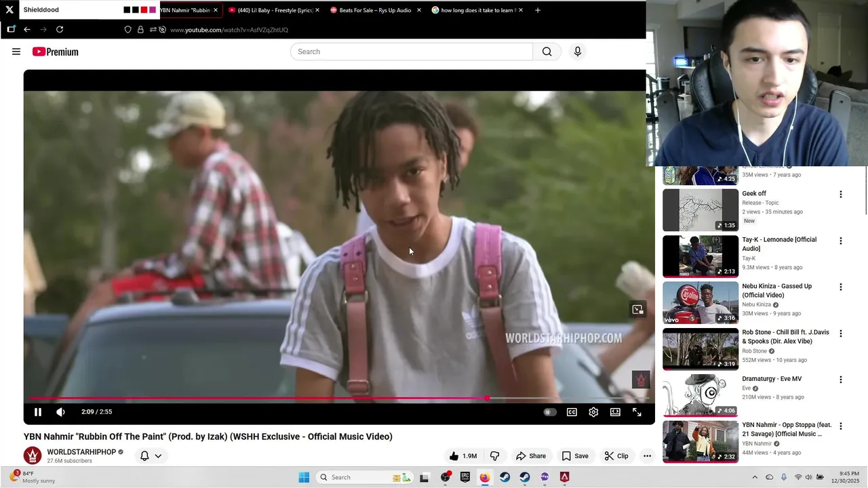This screenshot has height=488, width=868.
Task: Click the Share button
Action: coord(531,456)
